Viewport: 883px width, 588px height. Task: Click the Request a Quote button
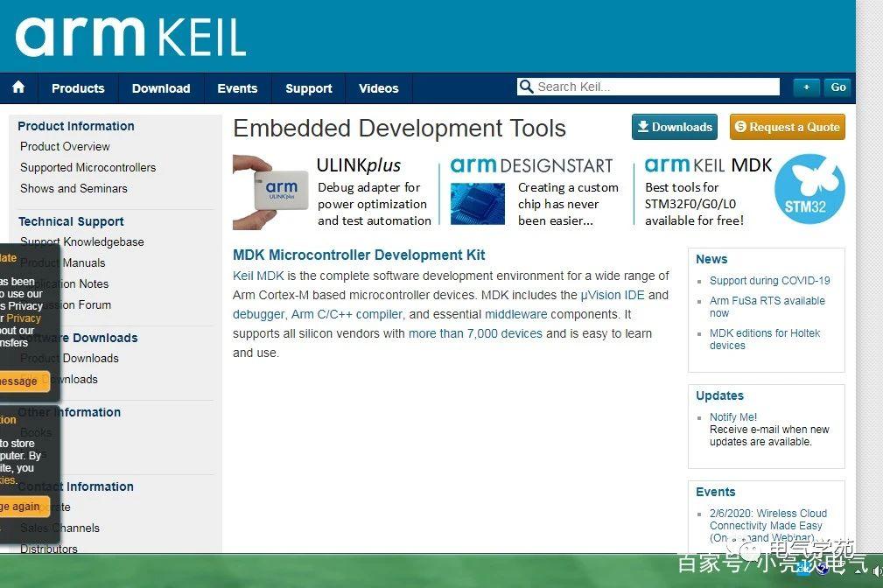click(x=788, y=127)
